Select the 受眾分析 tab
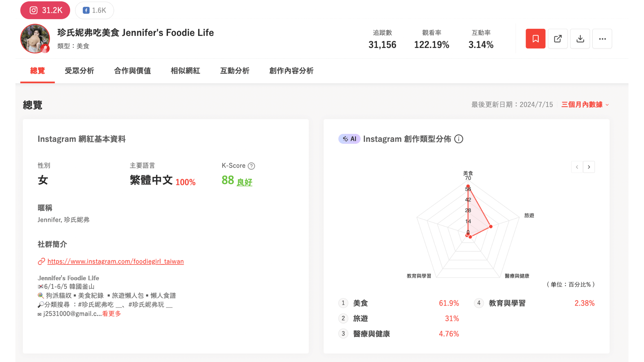The width and height of the screenshot is (644, 362). coord(79,71)
